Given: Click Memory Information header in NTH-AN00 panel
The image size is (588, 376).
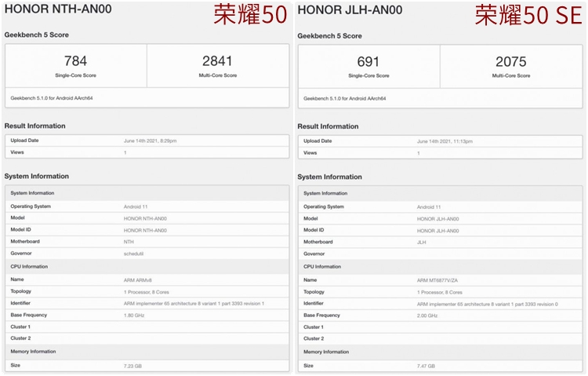Looking at the screenshot, I should tap(33, 352).
